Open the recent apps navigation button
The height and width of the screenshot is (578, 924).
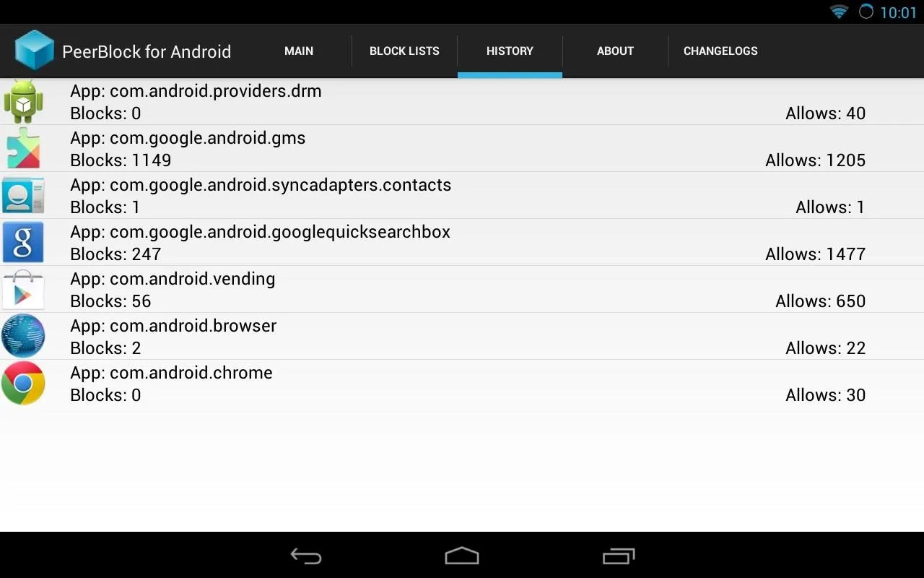point(618,556)
